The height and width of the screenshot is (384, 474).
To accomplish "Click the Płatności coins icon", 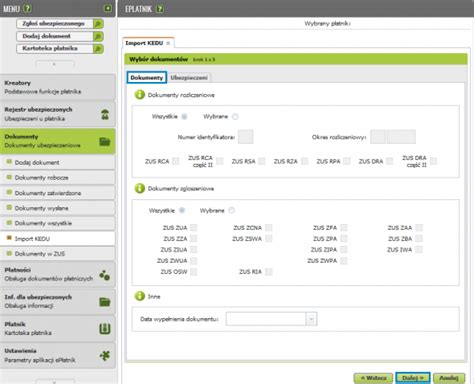I will pos(105,275).
